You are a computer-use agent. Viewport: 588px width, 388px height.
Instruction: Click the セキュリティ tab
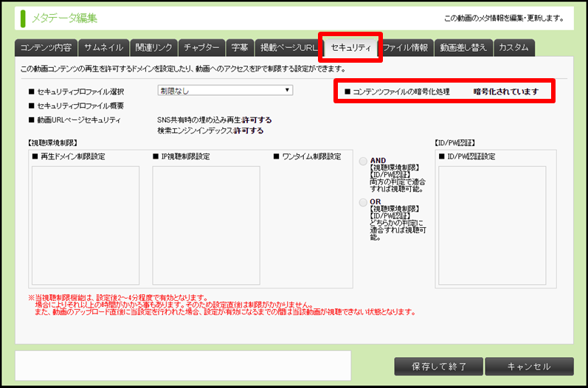click(350, 47)
